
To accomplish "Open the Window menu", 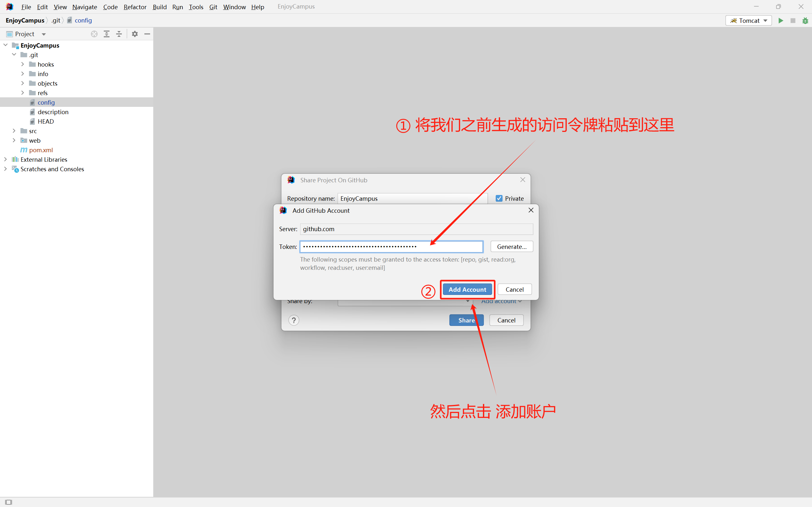I will (234, 7).
